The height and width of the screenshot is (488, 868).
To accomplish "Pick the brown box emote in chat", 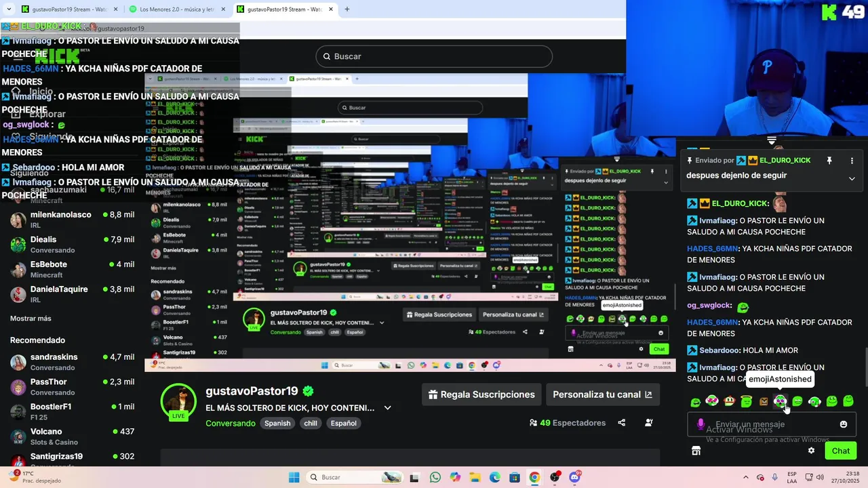I will (764, 401).
